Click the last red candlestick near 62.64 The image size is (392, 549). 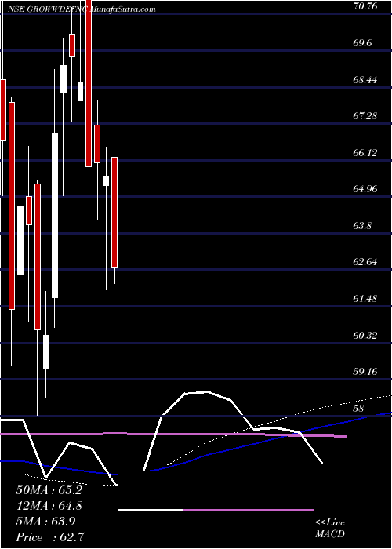[x=114, y=213]
